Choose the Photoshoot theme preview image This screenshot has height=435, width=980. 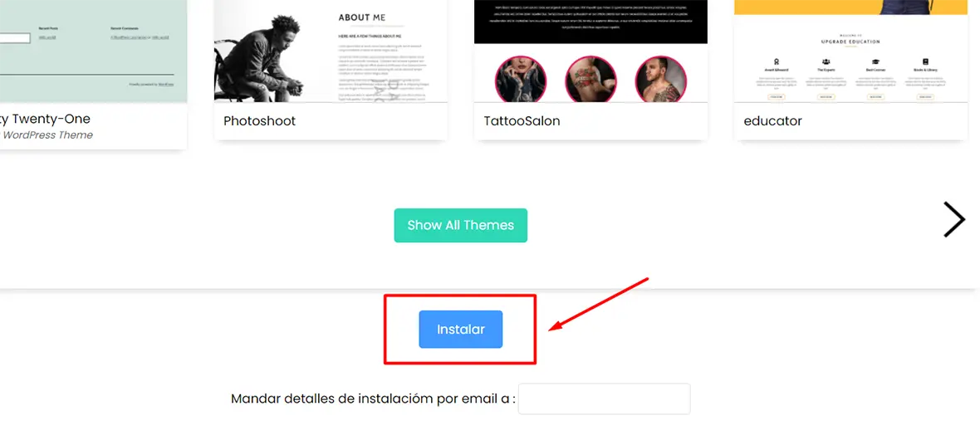click(331, 51)
